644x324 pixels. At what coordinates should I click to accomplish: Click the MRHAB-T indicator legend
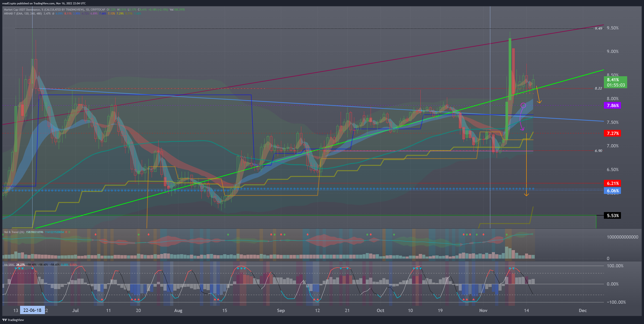pos(23,14)
